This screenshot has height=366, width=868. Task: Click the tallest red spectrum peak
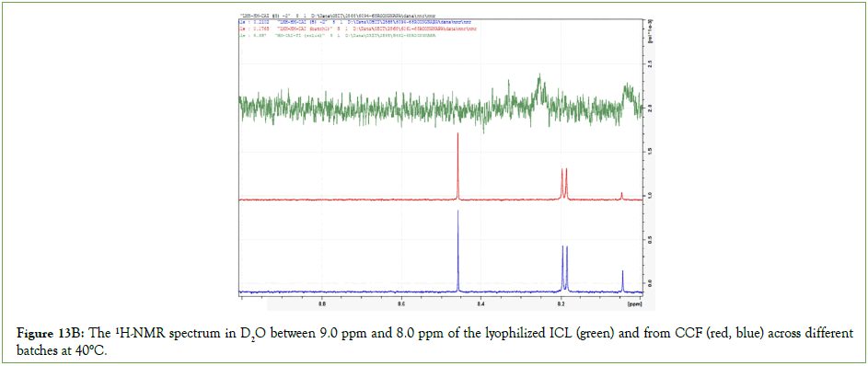pos(457,166)
